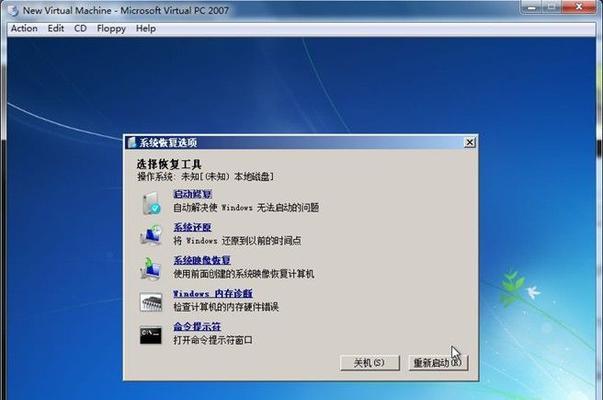Image resolution: width=603 pixels, height=400 pixels.
Task: Click the description 打开命令提示符窗口
Action: pyautogui.click(x=213, y=340)
